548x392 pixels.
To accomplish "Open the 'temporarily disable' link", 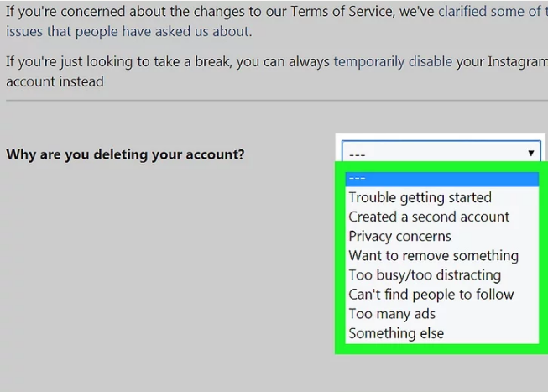I will [393, 61].
